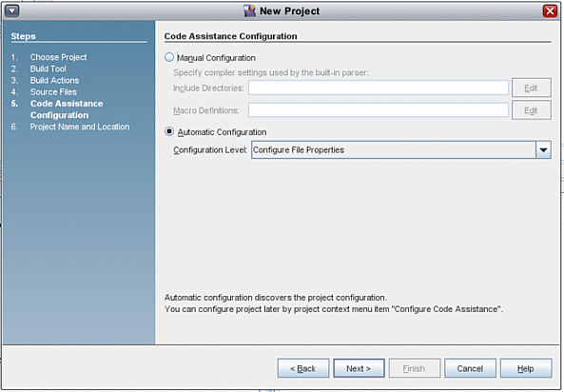Click the Configuration Level label
The width and height of the screenshot is (564, 392).
tap(210, 149)
